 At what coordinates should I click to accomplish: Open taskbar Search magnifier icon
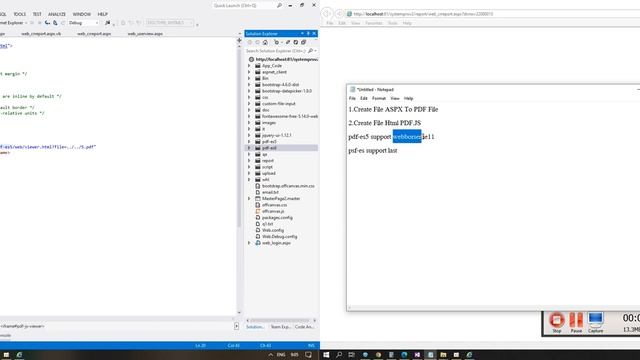pyautogui.click(x=339, y=355)
